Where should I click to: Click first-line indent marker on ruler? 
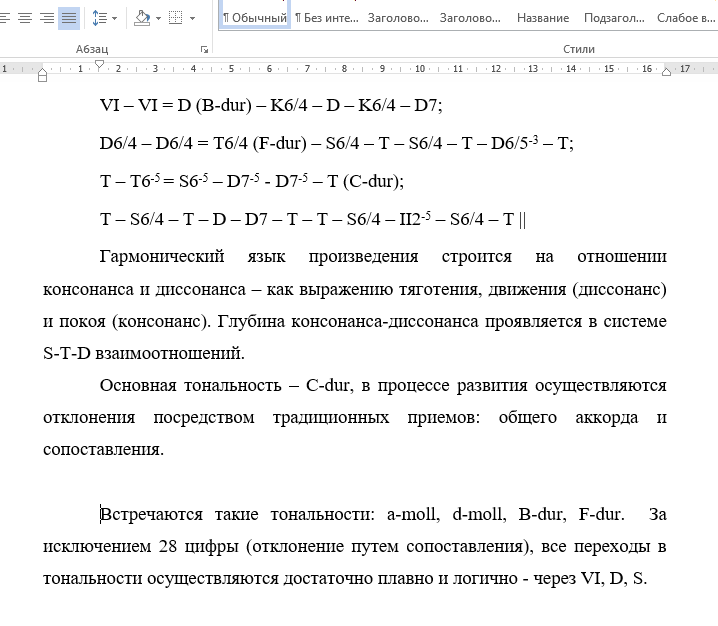tap(99, 65)
